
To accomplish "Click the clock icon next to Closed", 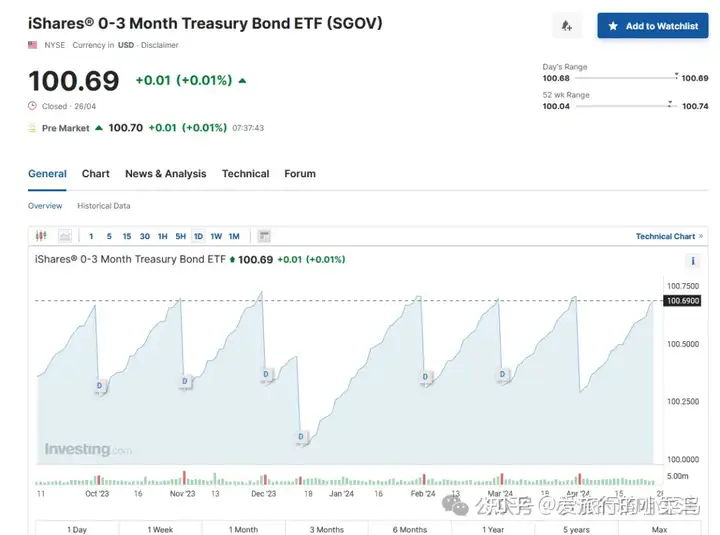I will click(x=33, y=106).
